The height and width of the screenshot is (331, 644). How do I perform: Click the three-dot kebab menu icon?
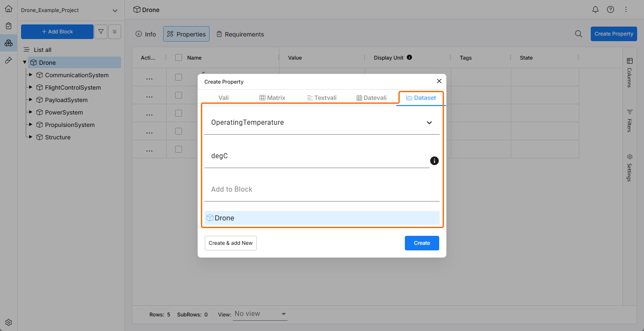(626, 9)
